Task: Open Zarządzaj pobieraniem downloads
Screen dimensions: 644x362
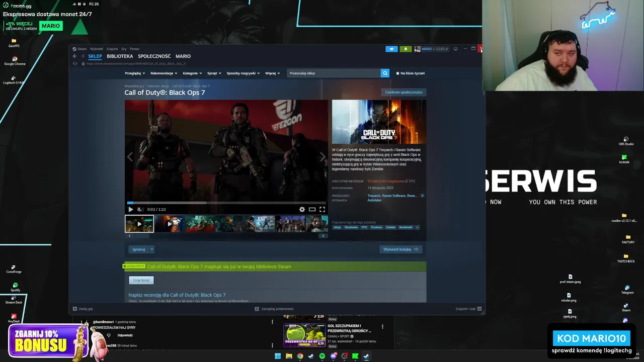Action: click(274, 309)
